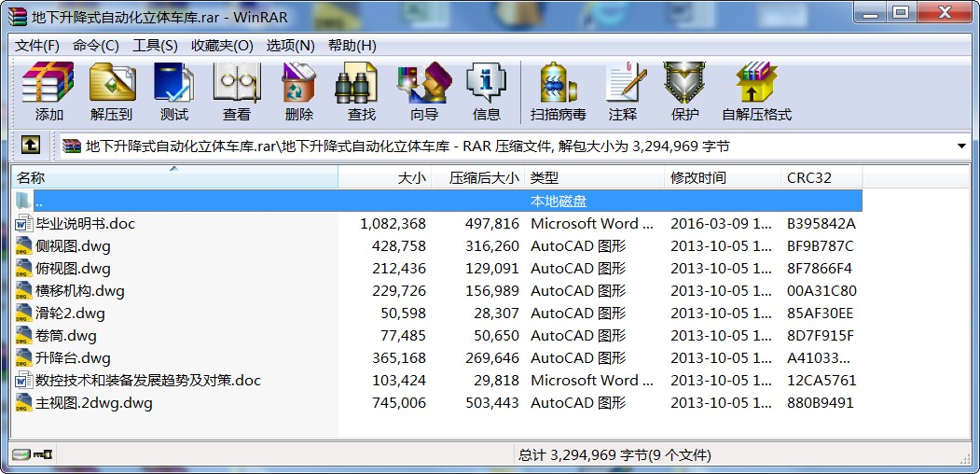Click the 本地磁盘 type cell
The height and width of the screenshot is (474, 980).
coord(559,202)
